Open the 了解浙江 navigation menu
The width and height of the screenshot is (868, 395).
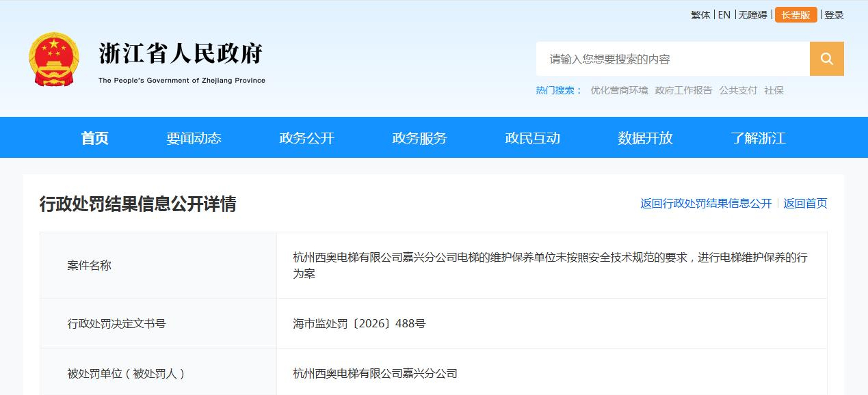click(758, 138)
